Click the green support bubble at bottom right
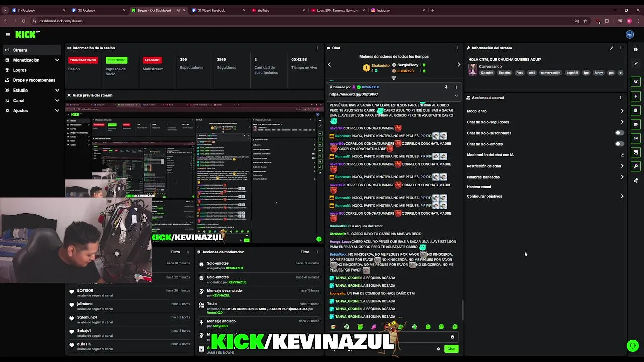Screen dimensions: 644x362 (x=632, y=346)
